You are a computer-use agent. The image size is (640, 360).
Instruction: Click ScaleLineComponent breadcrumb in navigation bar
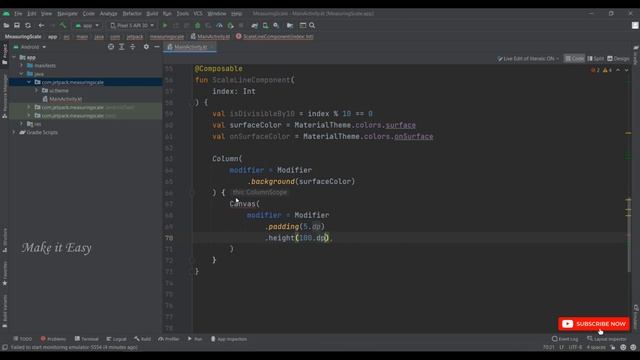coord(274,36)
